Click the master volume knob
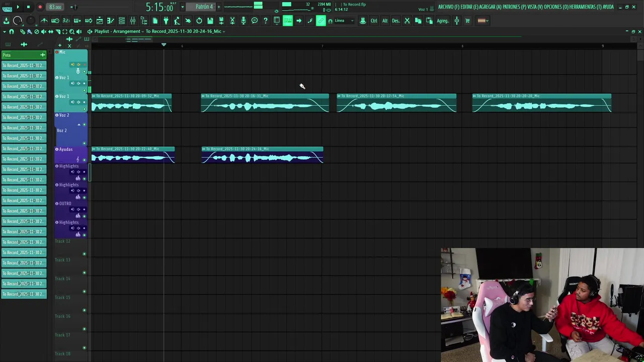Image resolution: width=644 pixels, height=362 pixels. click(18, 21)
